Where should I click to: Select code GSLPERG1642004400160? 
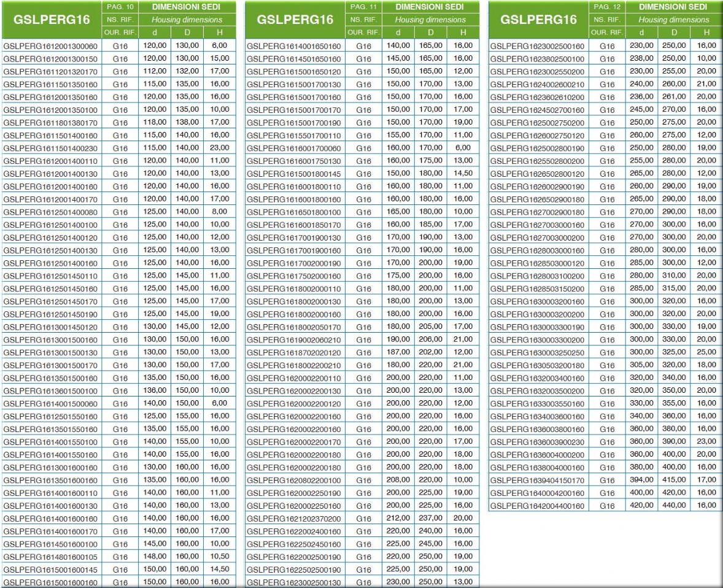tap(538, 506)
